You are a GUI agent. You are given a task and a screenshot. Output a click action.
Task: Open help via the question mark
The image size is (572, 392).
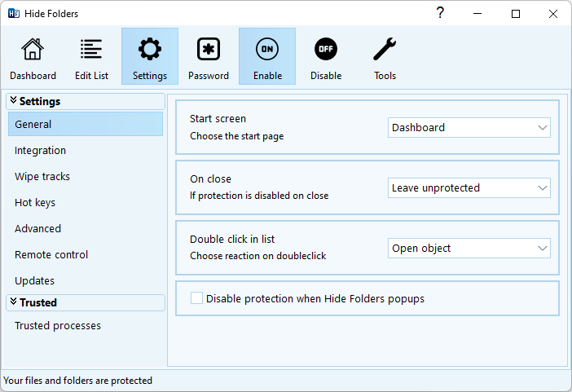440,13
